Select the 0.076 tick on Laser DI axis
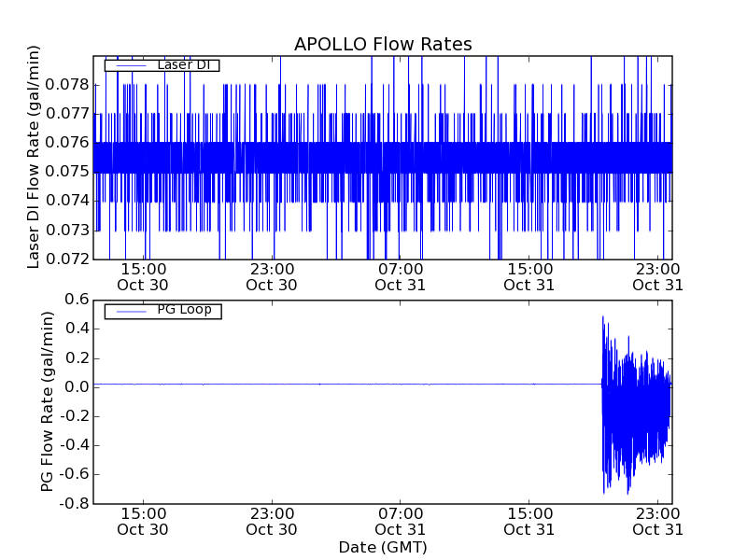 (67, 143)
